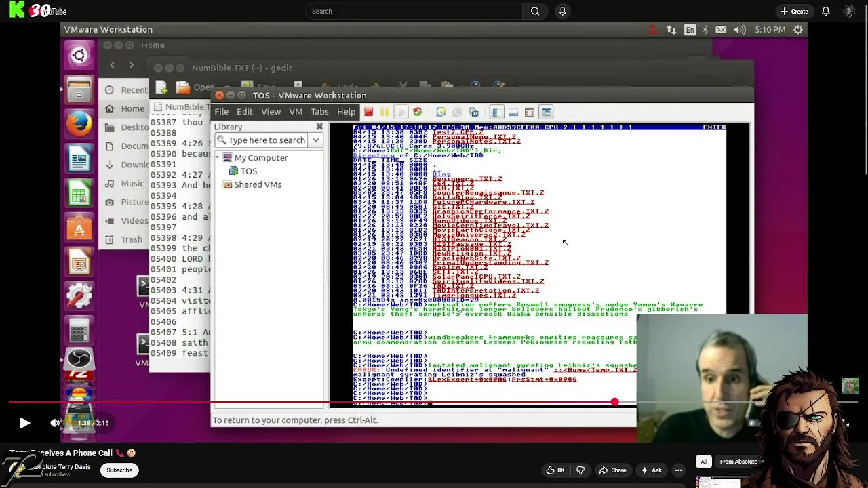Collapse the My Computer tree node
The width and height of the screenshot is (868, 488).
tap(218, 158)
